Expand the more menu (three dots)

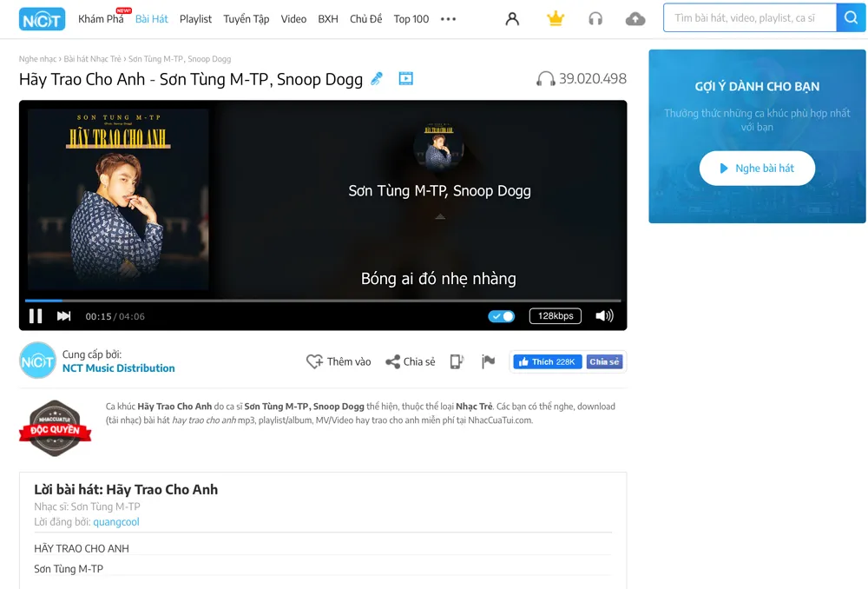click(x=448, y=19)
